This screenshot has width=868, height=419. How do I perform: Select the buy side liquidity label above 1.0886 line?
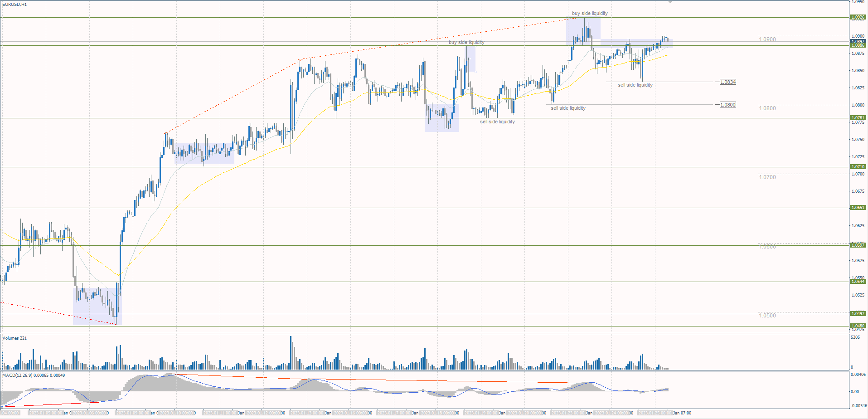466,42
